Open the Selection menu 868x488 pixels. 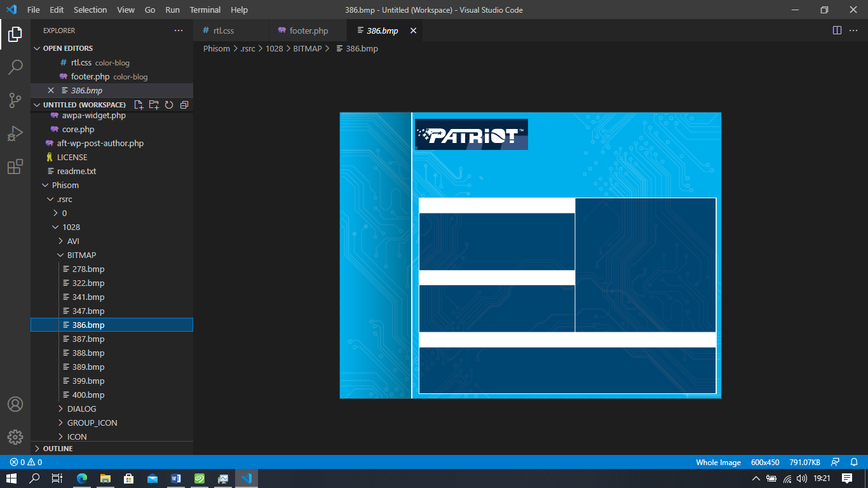click(x=90, y=10)
